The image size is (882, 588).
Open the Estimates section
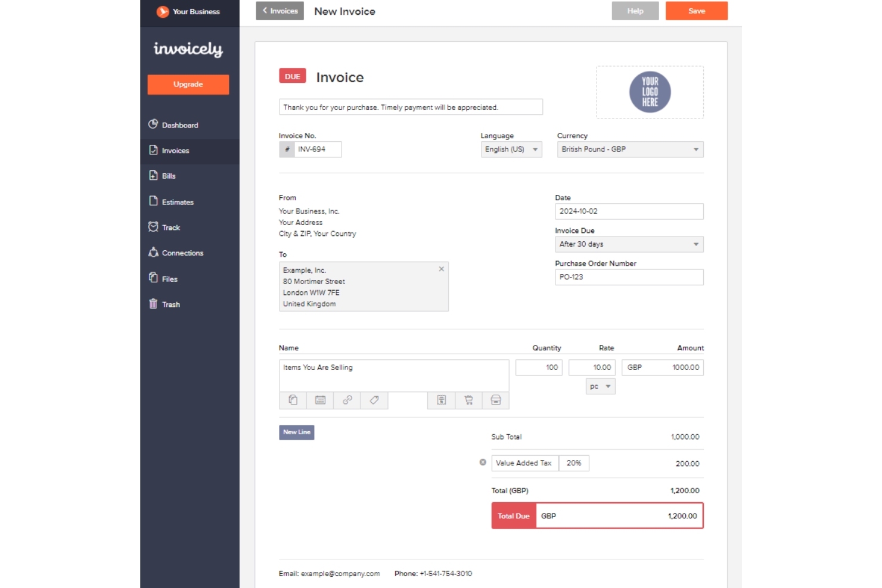[x=178, y=202]
